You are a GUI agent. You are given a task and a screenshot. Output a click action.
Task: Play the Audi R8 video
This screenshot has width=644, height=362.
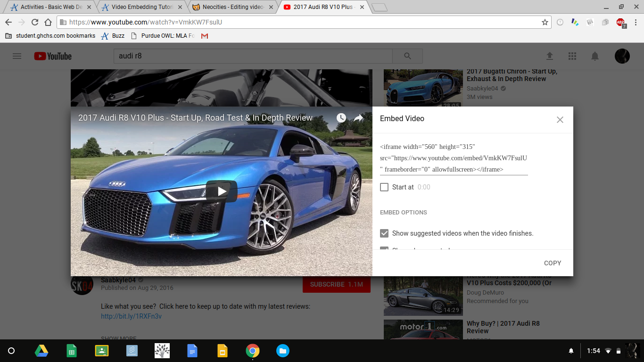point(221,191)
